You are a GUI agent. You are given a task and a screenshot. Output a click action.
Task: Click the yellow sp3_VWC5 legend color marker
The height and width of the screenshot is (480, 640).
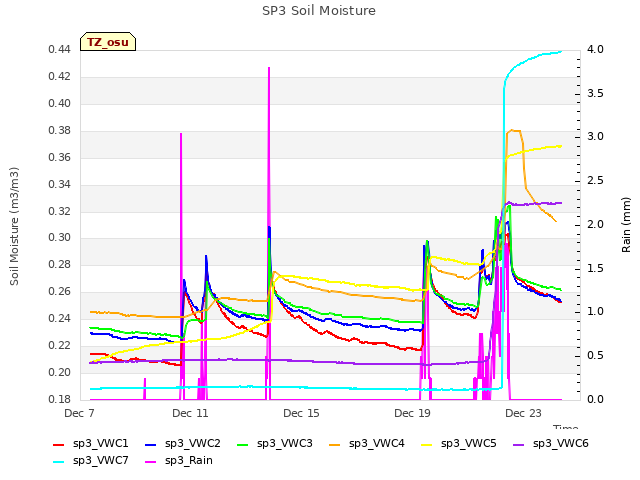tap(427, 444)
